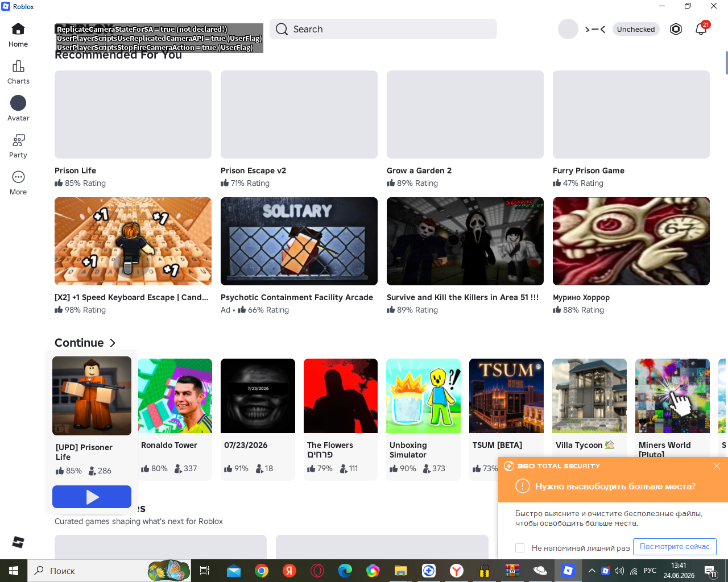
Task: Open +1 Speed Keyboard Escape thumbnail
Action: tap(133, 241)
